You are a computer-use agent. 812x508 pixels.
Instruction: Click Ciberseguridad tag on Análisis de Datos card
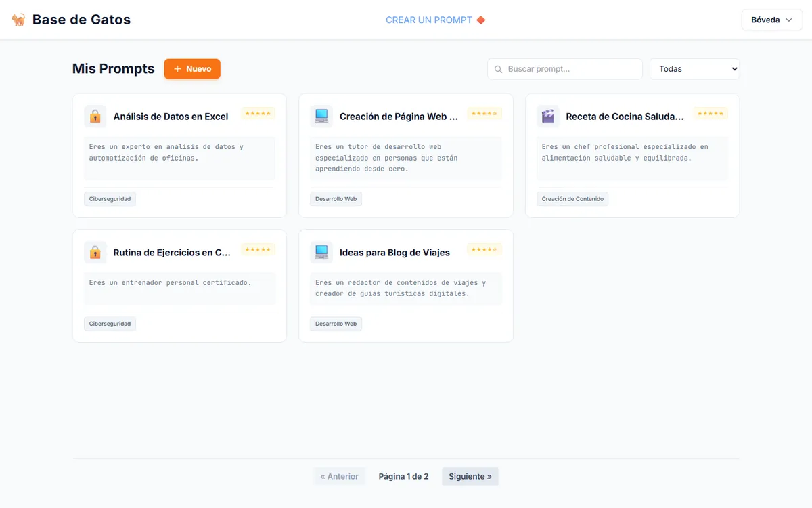[x=110, y=199]
